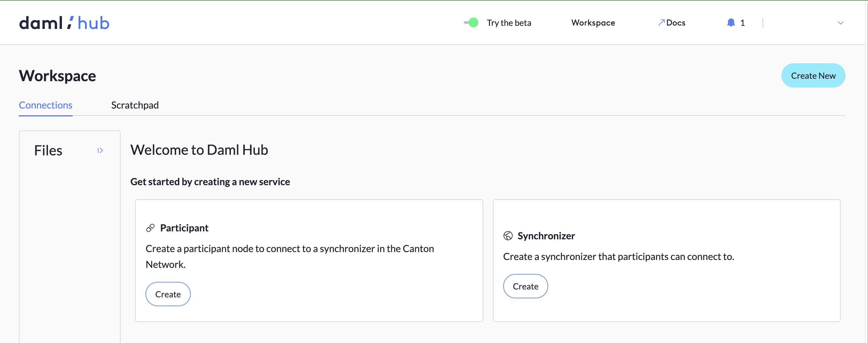Create a Synchronizer service
868x343 pixels.
click(525, 286)
